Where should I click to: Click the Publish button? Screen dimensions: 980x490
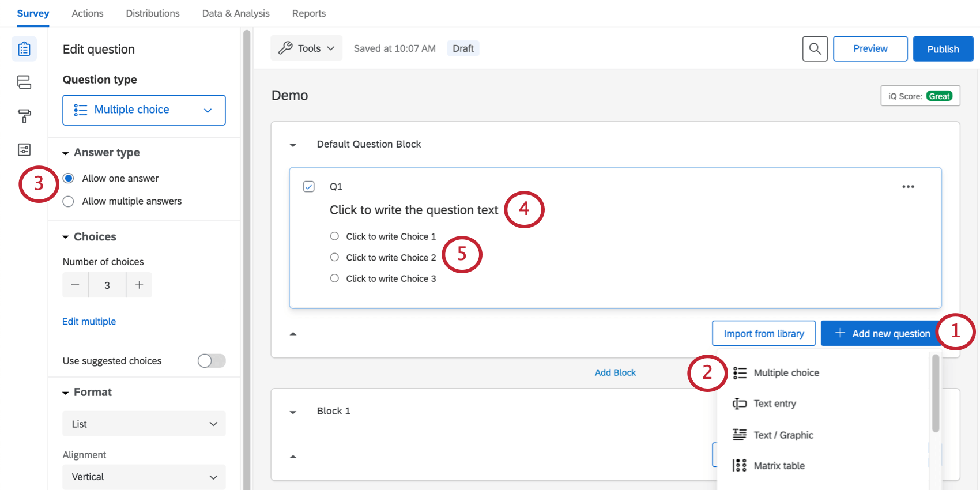(x=943, y=49)
